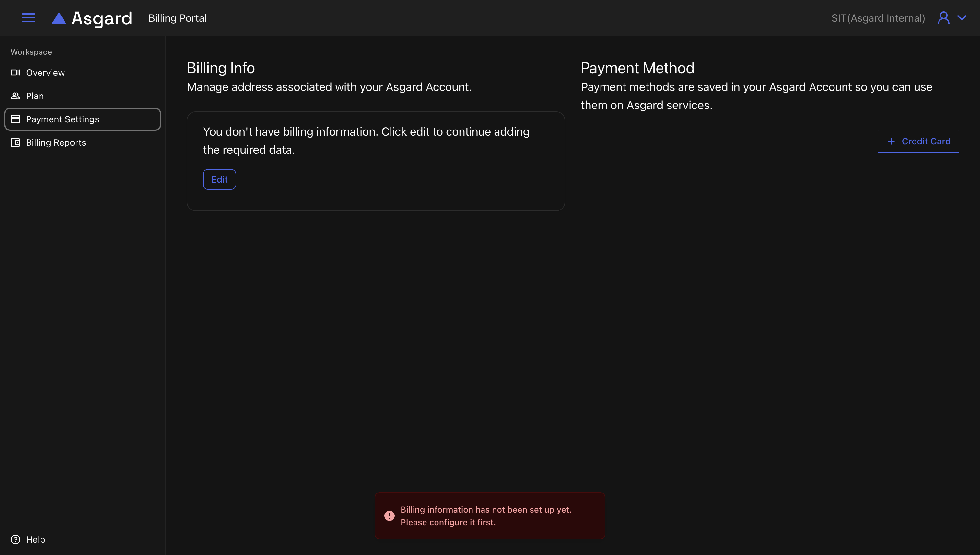This screenshot has height=555, width=980.
Task: Click the user profile avatar icon
Action: tap(943, 18)
